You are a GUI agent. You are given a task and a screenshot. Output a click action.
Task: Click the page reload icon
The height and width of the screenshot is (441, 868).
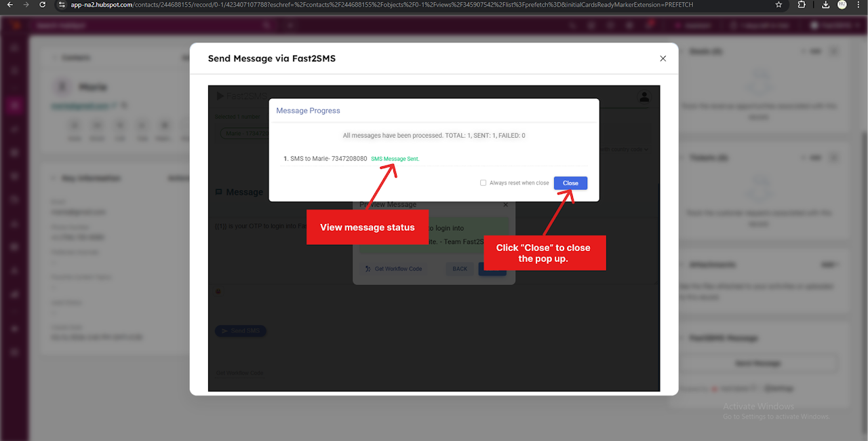click(42, 5)
